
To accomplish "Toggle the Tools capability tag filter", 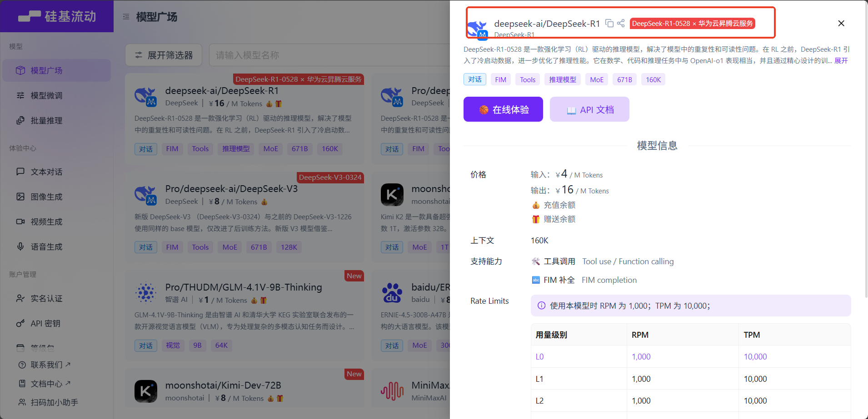I will point(527,79).
